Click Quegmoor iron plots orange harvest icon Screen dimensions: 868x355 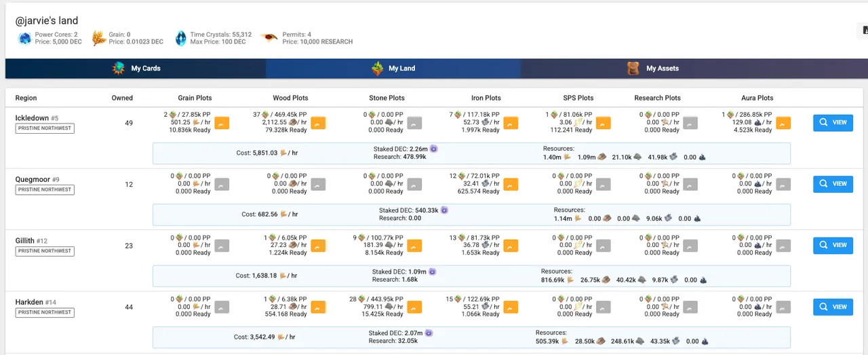coord(511,184)
